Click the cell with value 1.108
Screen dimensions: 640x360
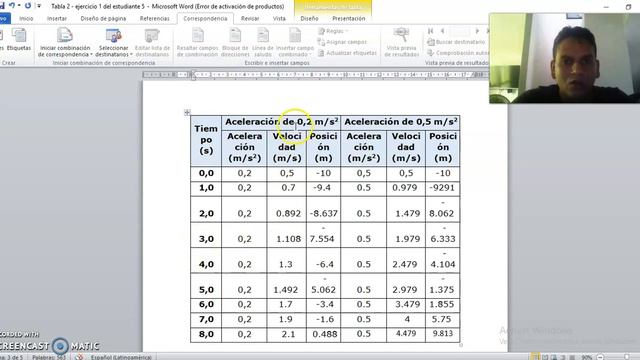287,235
